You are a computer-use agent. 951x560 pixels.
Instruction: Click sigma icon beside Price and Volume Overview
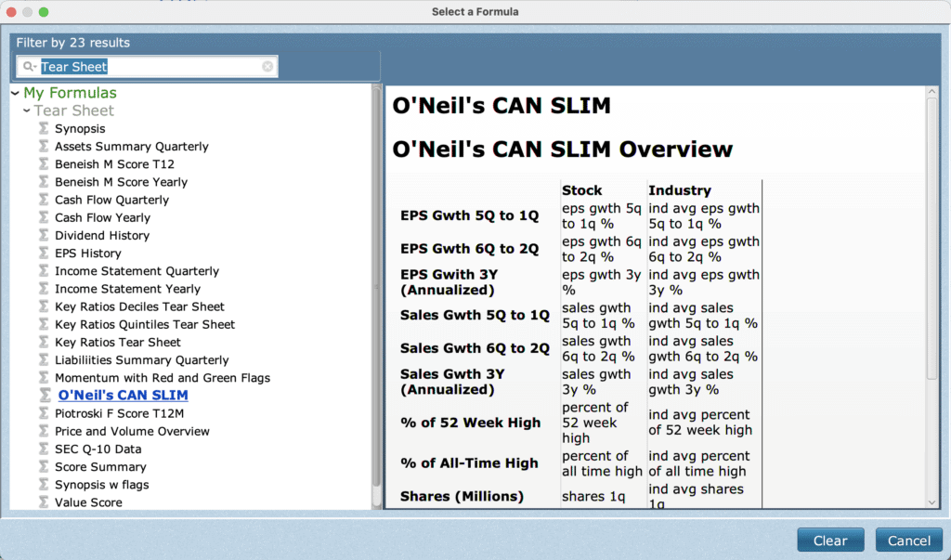point(44,431)
